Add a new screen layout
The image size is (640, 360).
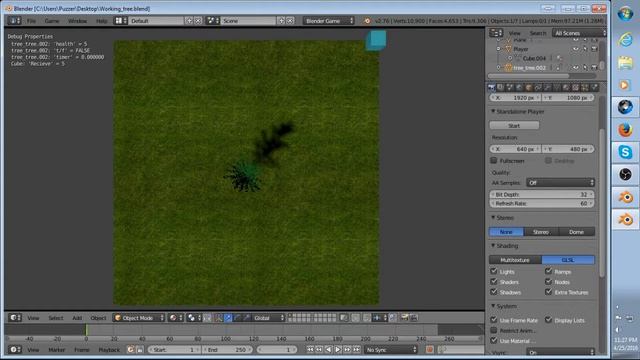189,20
